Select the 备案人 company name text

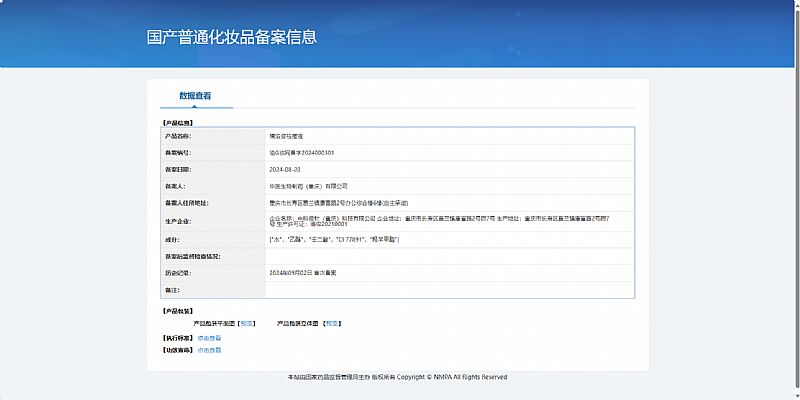click(308, 186)
